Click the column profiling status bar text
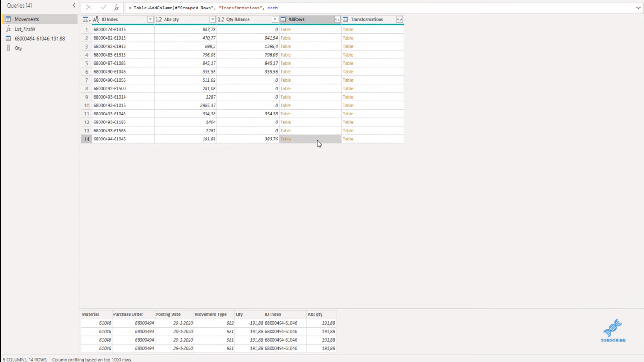The height and width of the screenshot is (362, 644). pyautogui.click(x=91, y=360)
